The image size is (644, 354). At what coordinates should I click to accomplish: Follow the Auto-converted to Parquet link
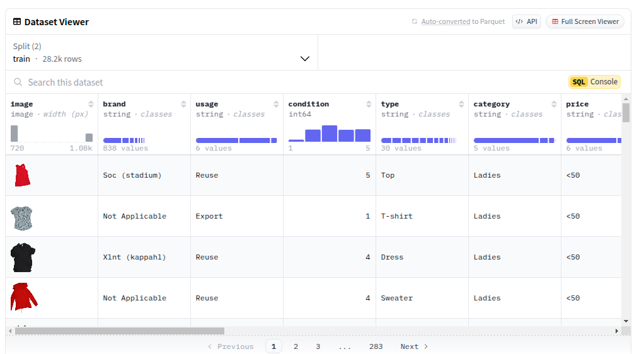(x=446, y=21)
